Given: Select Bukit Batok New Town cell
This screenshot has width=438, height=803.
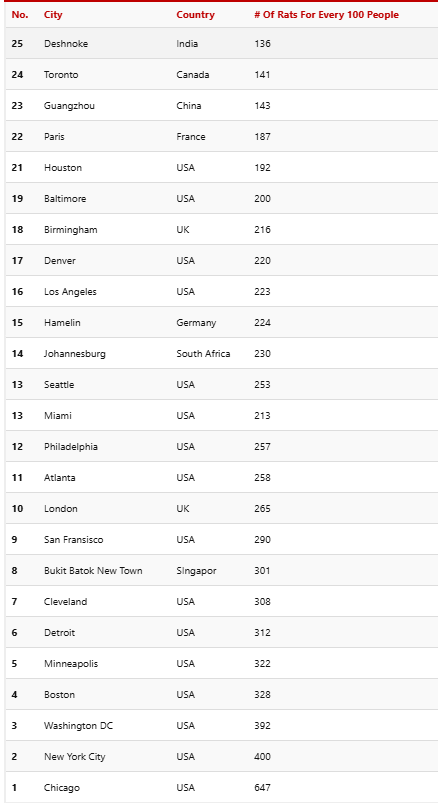Looking at the screenshot, I should [x=93, y=570].
